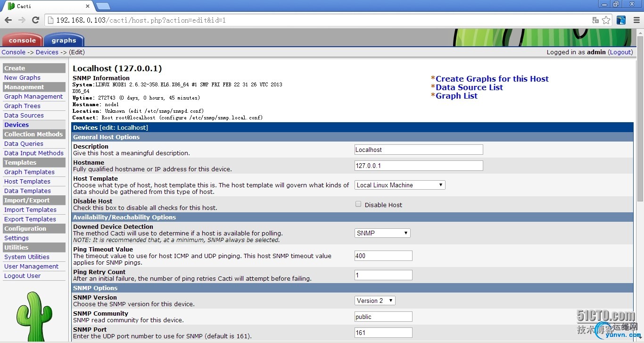Click the blue extension icon beside the star
Screen dimensions: 644x343
pyautogui.click(x=621, y=20)
